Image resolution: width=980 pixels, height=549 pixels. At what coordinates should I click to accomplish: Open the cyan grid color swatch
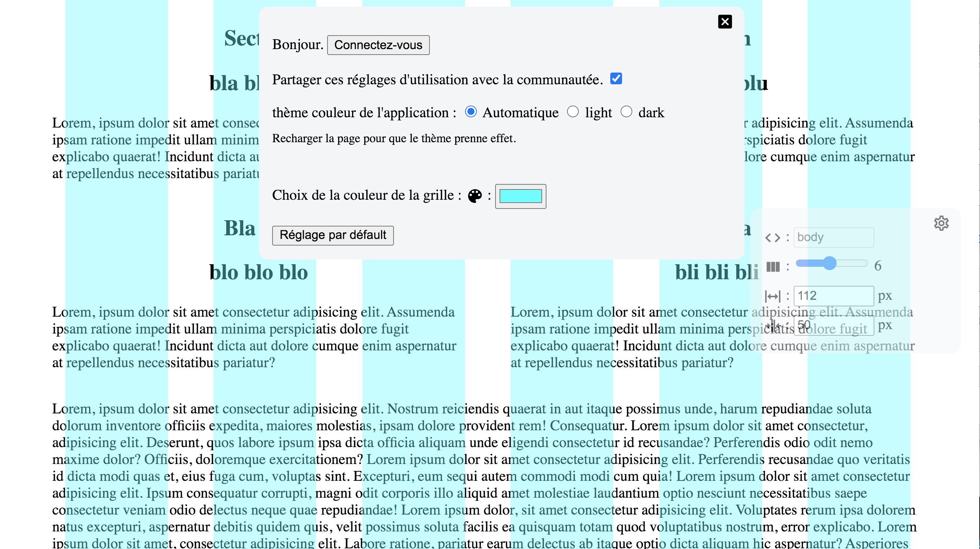tap(520, 196)
